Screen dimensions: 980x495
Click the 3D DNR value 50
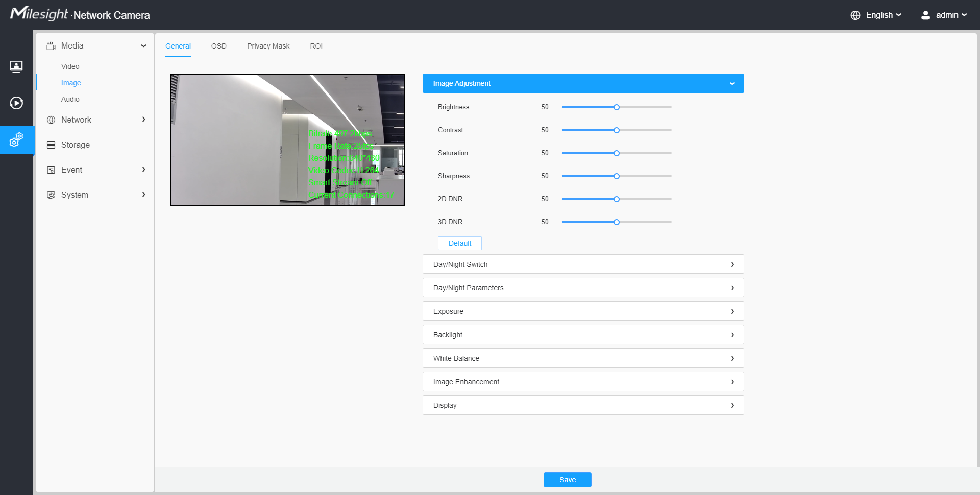[545, 222]
